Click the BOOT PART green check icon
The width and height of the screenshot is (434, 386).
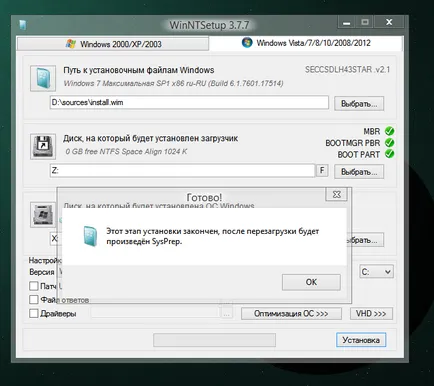click(x=389, y=154)
